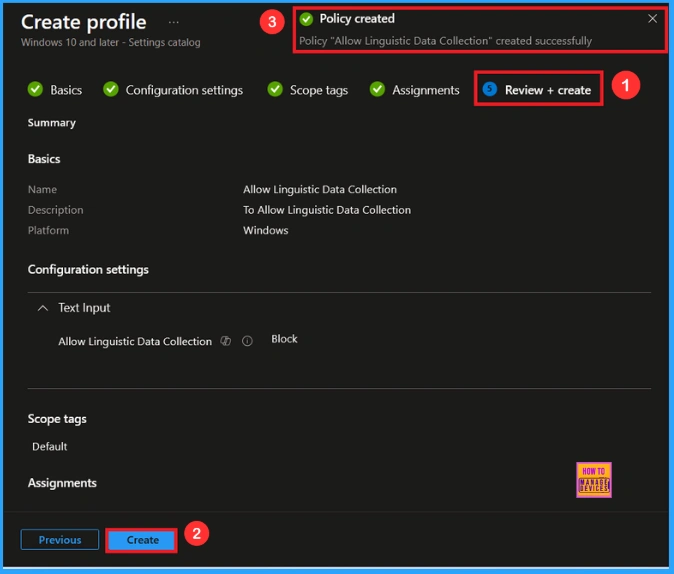Screen dimensions: 674x574
Task: Click the Default scope tag entry
Action: point(50,446)
